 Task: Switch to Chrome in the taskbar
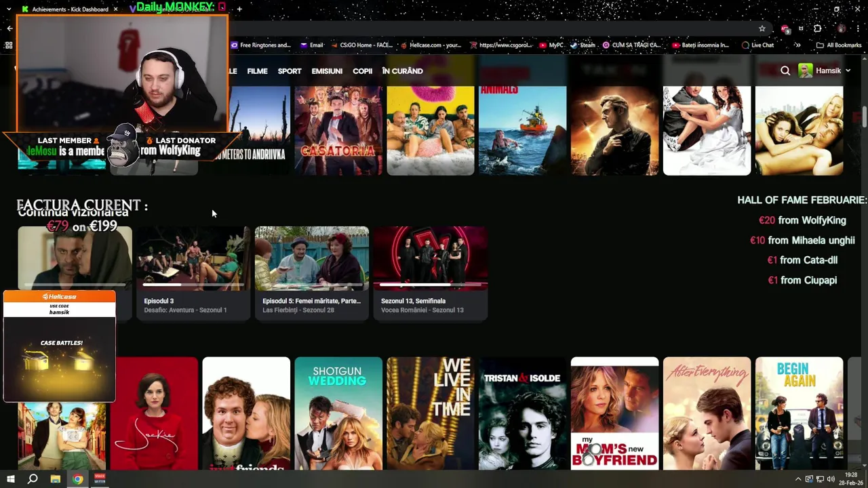click(78, 479)
